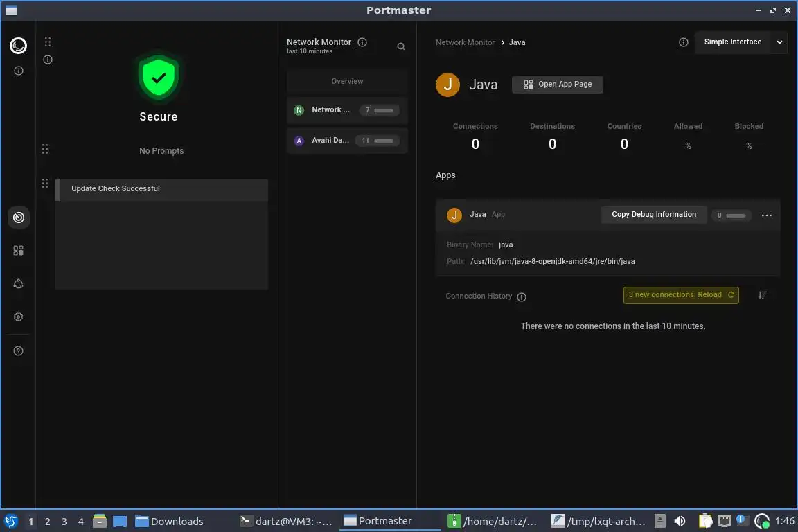Open the Help question mark sidebar icon
Image resolution: width=798 pixels, height=532 pixels.
point(18,351)
